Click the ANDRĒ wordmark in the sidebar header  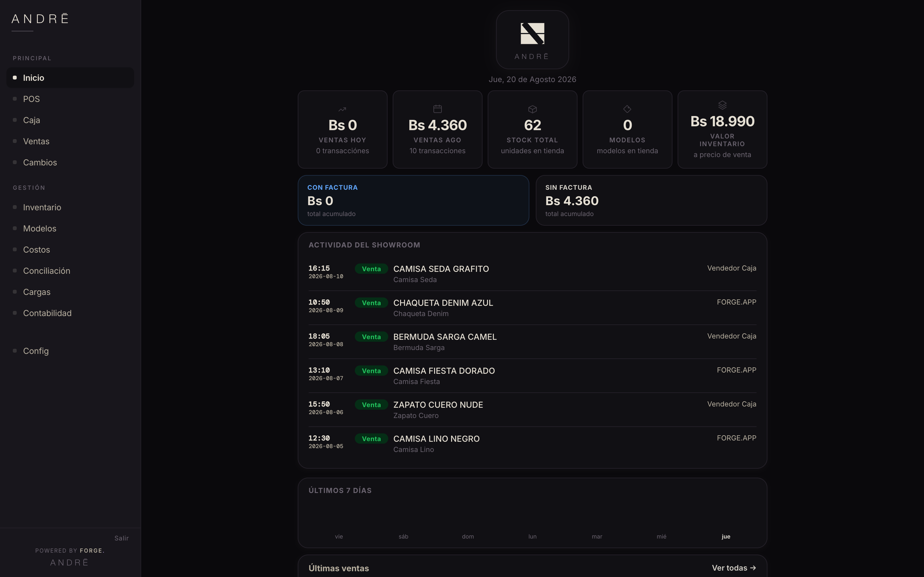pos(40,19)
